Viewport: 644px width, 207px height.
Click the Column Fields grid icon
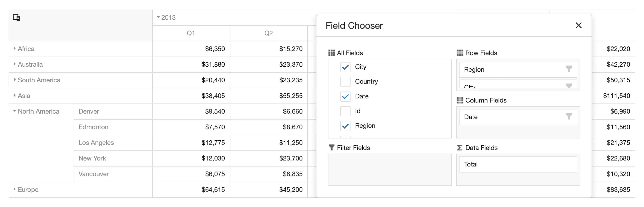pos(460,100)
